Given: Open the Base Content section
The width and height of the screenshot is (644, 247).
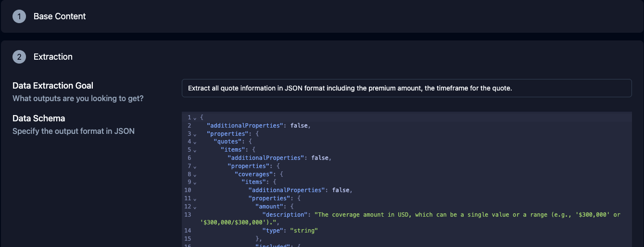Looking at the screenshot, I should pyautogui.click(x=60, y=16).
